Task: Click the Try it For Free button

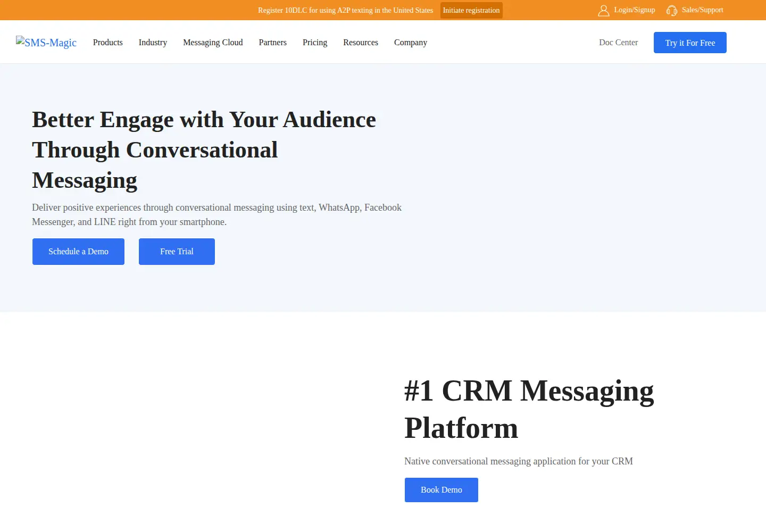Action: [690, 43]
